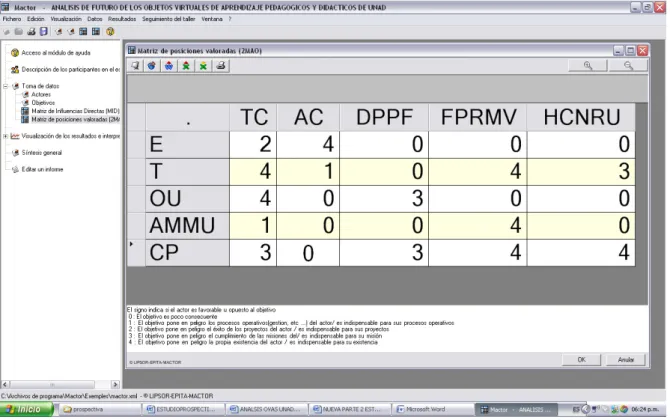The width and height of the screenshot is (670, 420).
Task: Open the Fichero menu
Action: pos(12,19)
